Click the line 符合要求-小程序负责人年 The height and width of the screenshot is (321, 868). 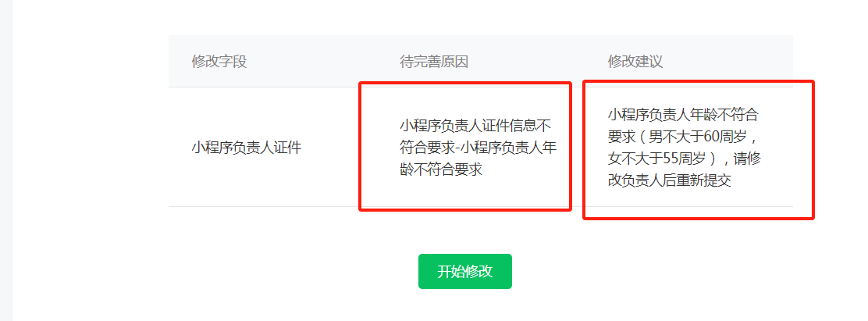coord(478,148)
